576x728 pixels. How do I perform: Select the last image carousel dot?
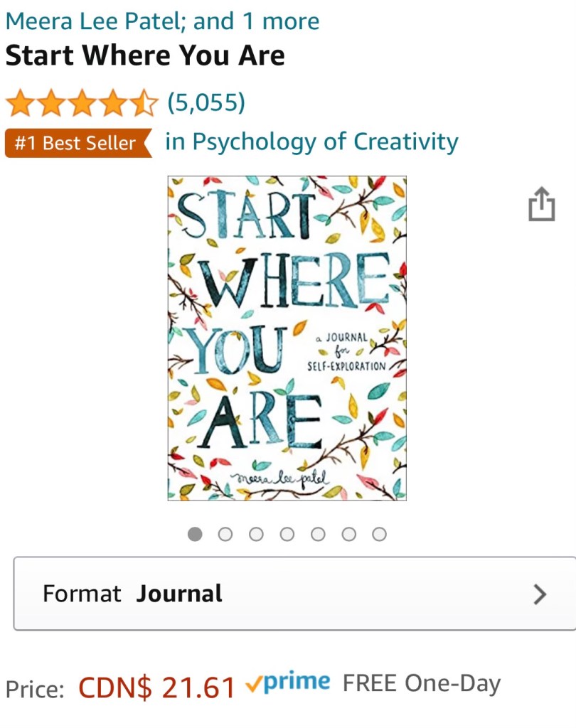point(379,534)
